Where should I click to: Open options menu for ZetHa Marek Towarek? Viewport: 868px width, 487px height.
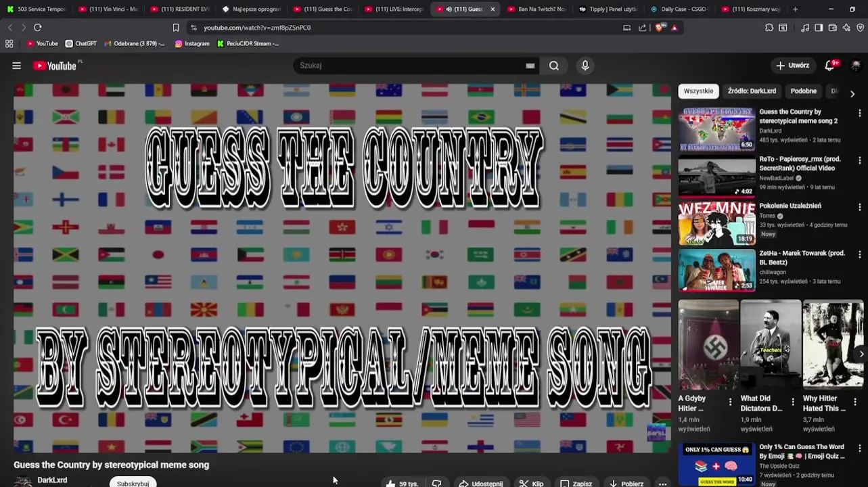point(860,255)
